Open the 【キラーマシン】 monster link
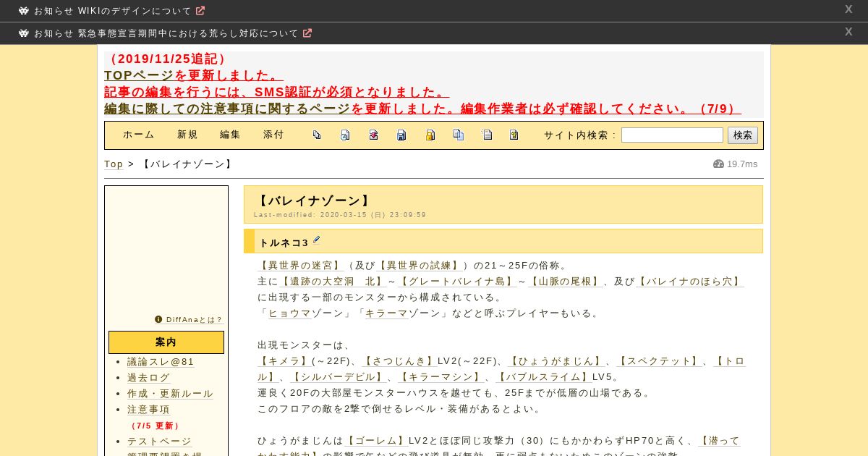868x456 pixels. click(441, 377)
